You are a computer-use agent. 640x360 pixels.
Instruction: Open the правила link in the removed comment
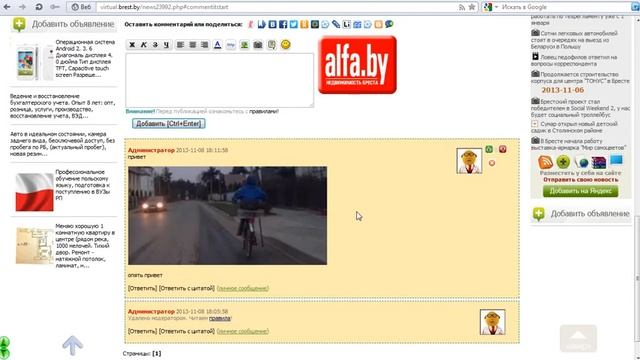pos(220,318)
